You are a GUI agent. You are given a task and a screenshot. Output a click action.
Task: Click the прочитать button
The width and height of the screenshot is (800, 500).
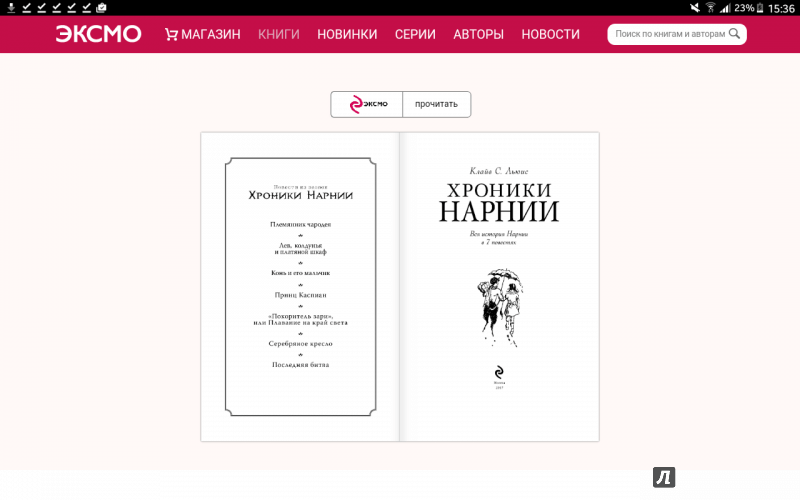click(x=436, y=104)
